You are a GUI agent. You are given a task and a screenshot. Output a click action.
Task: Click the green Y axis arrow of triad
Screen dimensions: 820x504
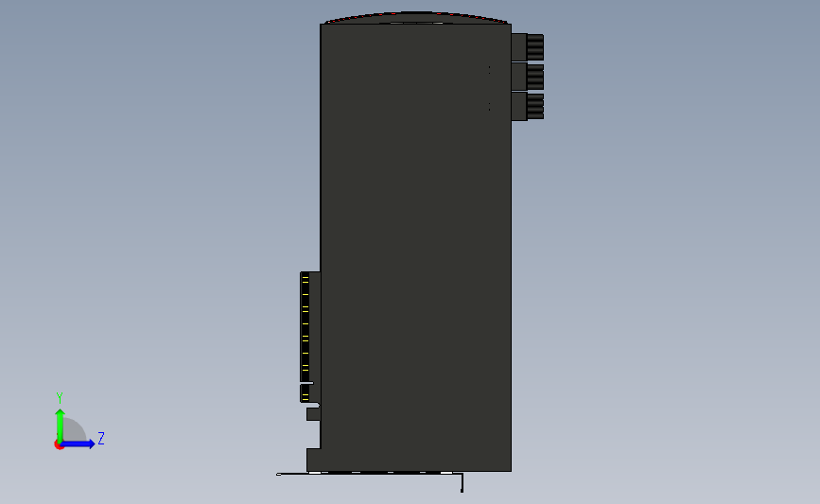coord(61,426)
